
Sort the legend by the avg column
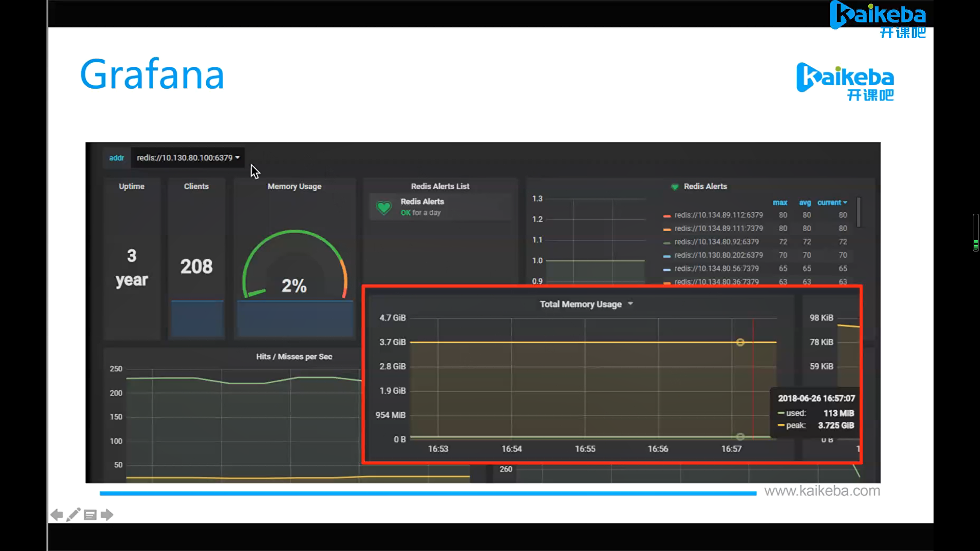[805, 203]
